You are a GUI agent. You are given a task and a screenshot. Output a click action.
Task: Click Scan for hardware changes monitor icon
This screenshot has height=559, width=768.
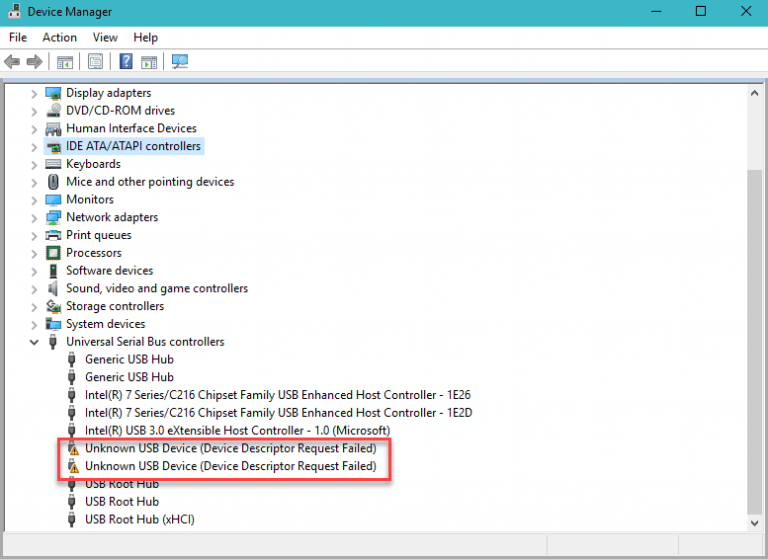(180, 62)
